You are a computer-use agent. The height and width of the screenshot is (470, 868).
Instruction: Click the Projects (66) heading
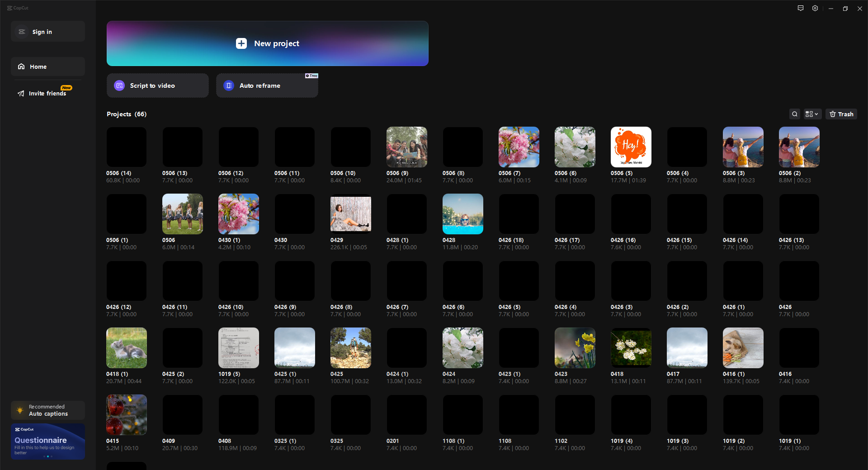[x=127, y=114]
